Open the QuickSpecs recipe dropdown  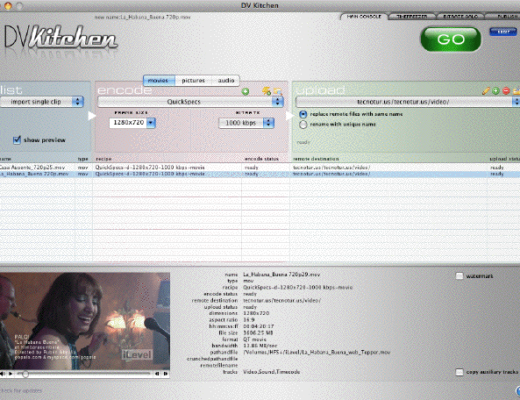tap(190, 102)
